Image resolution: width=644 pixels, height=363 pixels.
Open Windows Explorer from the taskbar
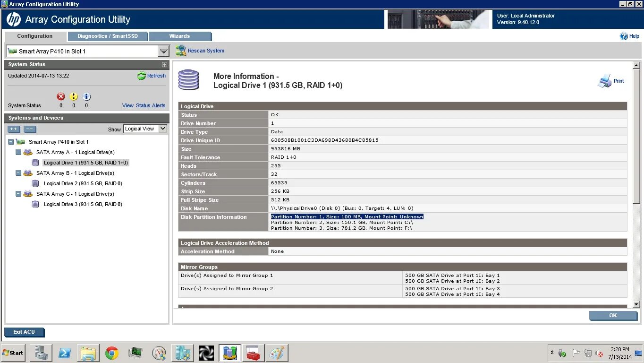88,353
